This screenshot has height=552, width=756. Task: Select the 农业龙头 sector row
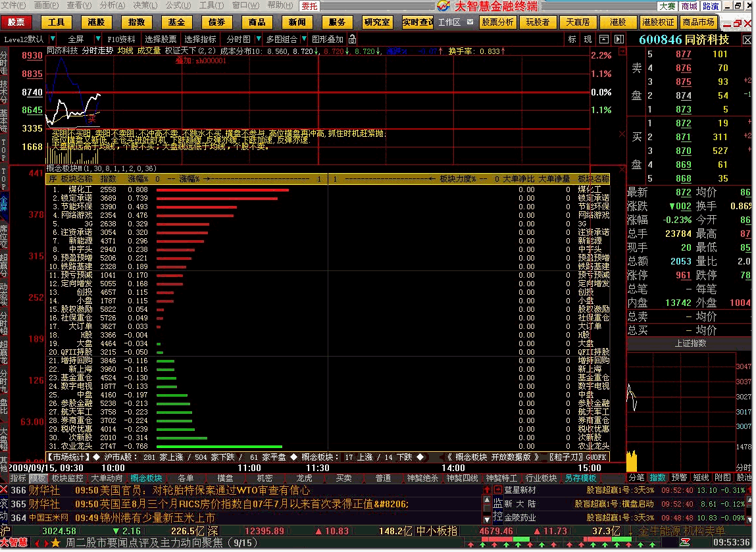[328, 447]
